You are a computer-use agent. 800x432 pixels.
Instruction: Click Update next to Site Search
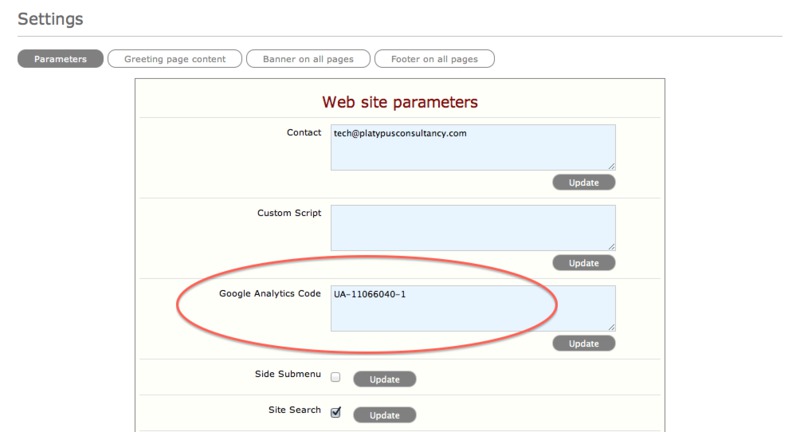click(x=384, y=414)
